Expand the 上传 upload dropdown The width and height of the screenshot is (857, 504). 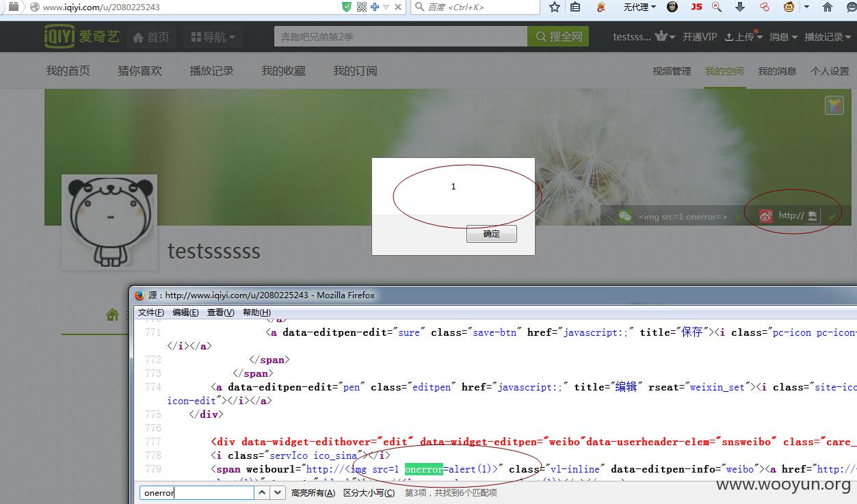point(743,37)
